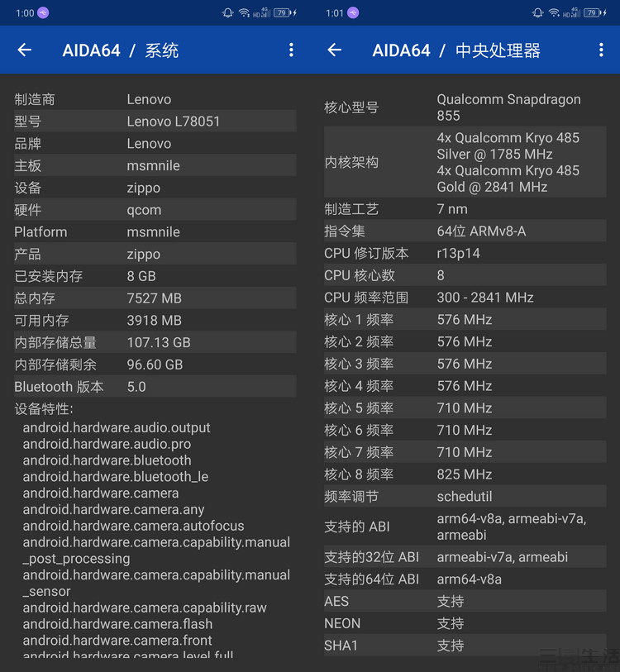Open overflow menu on 中央处理器 screen
This screenshot has height=672, width=620.
[601, 50]
